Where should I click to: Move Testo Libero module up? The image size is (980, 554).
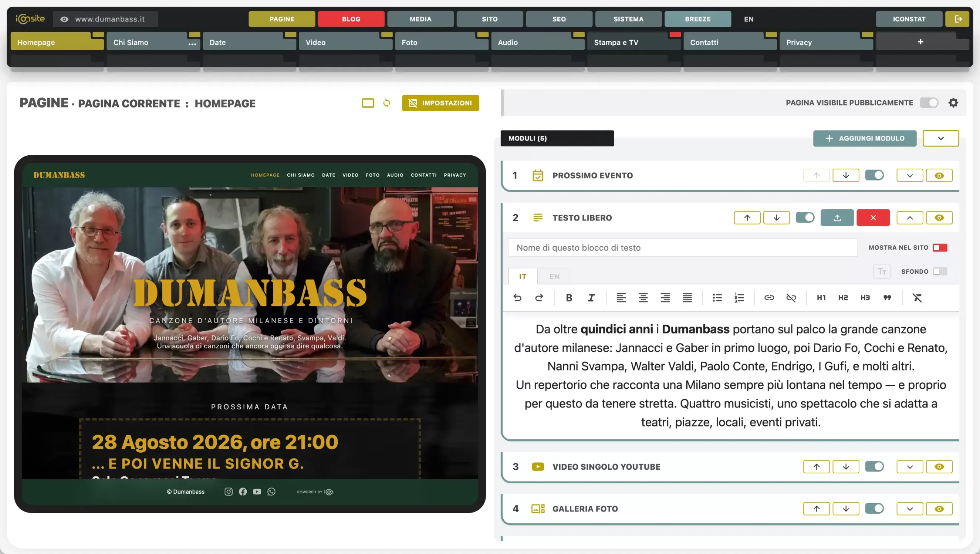pyautogui.click(x=747, y=217)
